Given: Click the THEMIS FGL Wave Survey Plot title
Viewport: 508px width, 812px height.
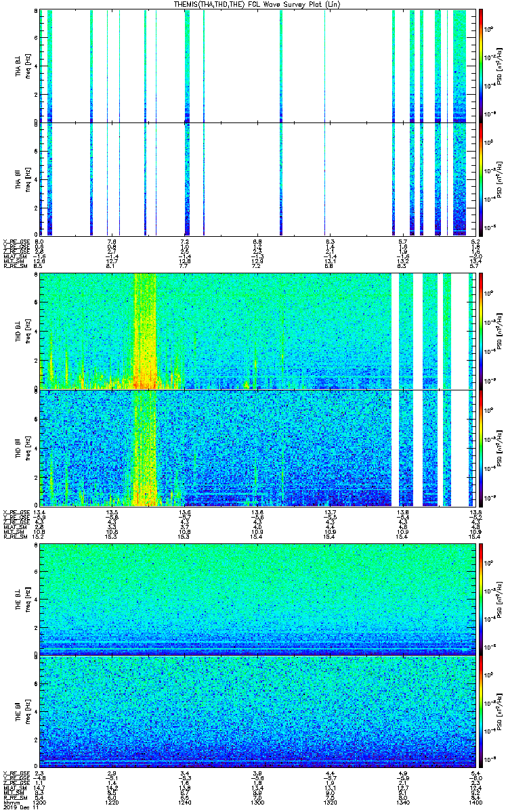Looking at the screenshot, I should point(256,4).
